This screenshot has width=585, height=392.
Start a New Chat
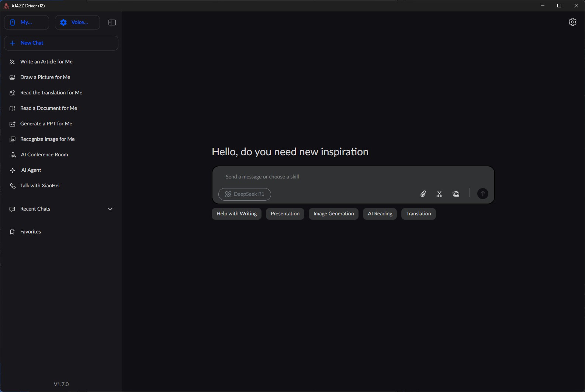point(61,43)
